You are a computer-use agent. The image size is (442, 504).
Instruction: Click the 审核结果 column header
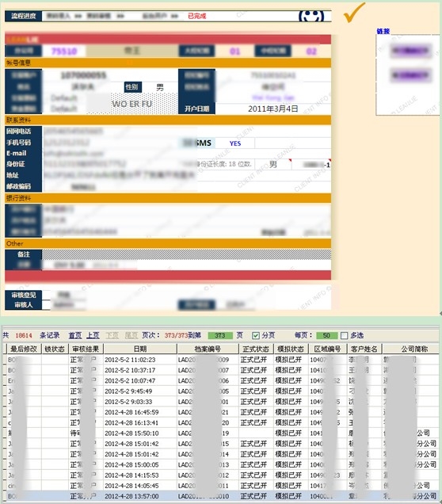(86, 349)
